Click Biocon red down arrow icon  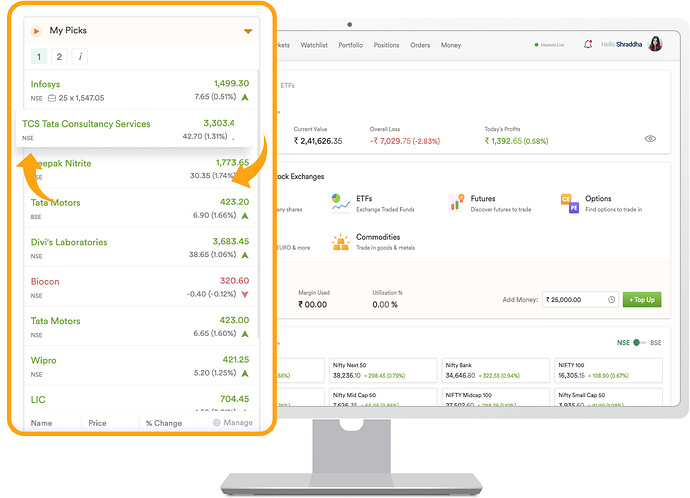(245, 294)
